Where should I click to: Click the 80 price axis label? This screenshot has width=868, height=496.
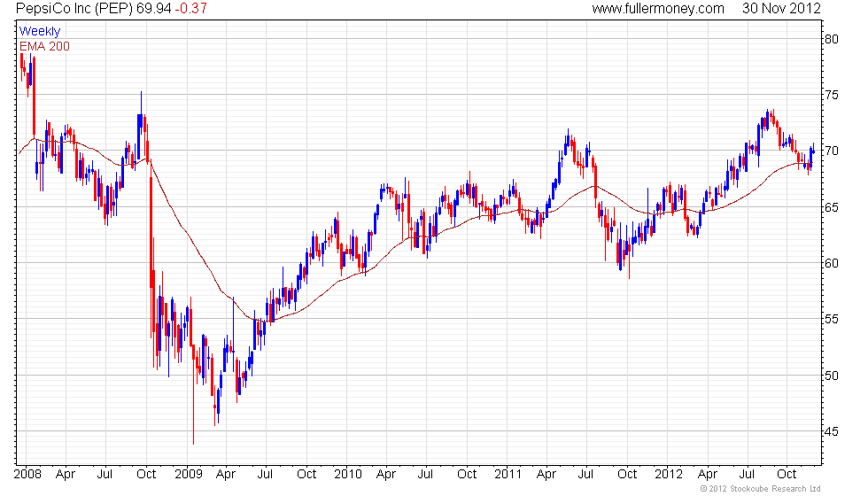(831, 39)
